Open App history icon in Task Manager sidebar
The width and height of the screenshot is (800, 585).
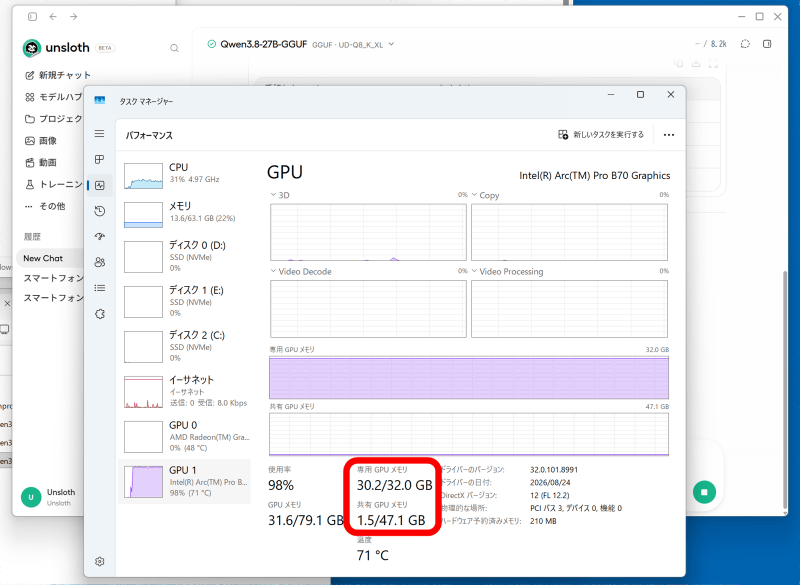tap(99, 211)
